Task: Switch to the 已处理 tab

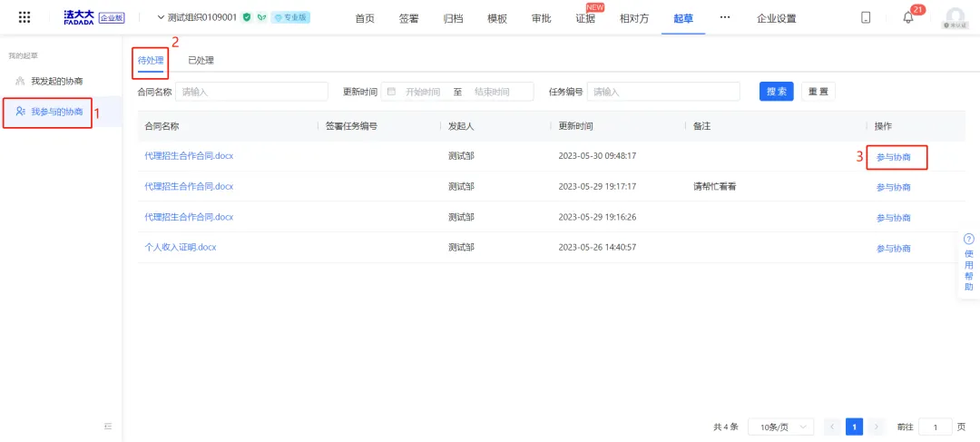Action: [x=201, y=61]
